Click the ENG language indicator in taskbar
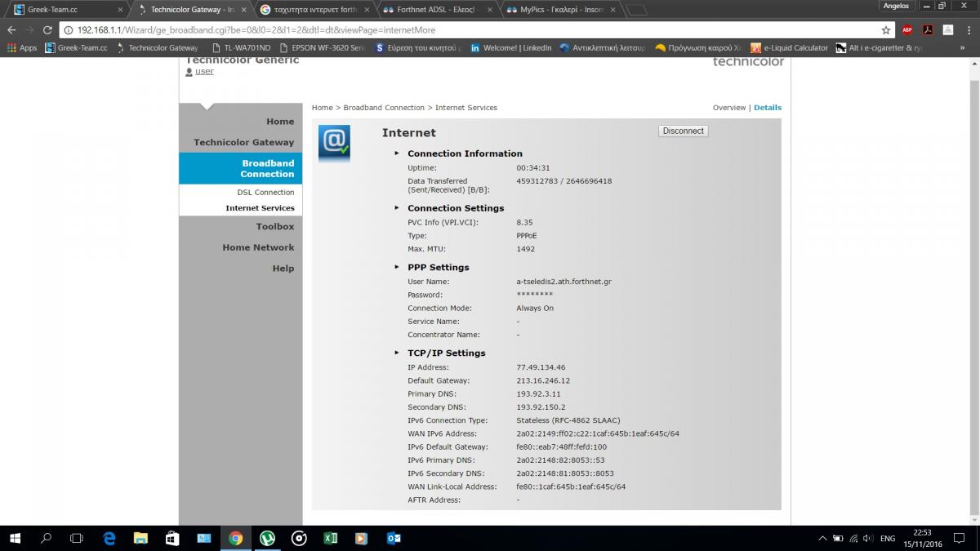 point(888,539)
